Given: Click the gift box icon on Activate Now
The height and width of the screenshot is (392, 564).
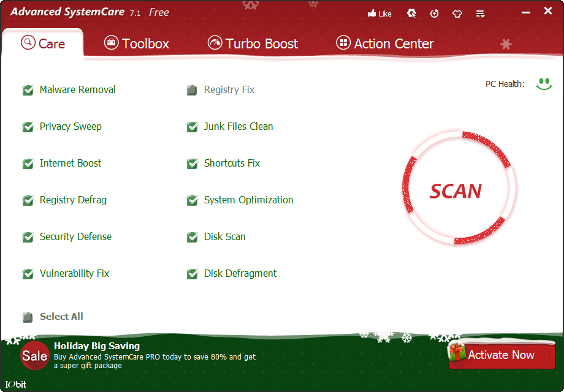Looking at the screenshot, I should 457,352.
